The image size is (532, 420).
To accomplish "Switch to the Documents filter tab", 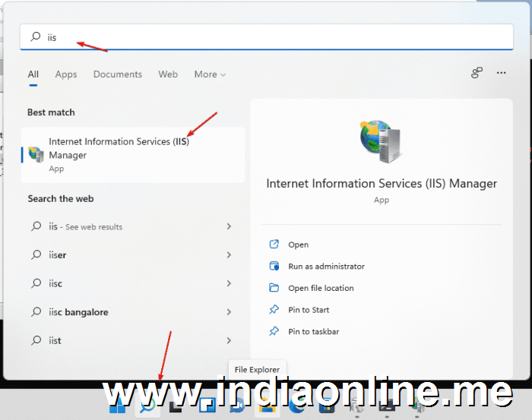I will pos(117,74).
